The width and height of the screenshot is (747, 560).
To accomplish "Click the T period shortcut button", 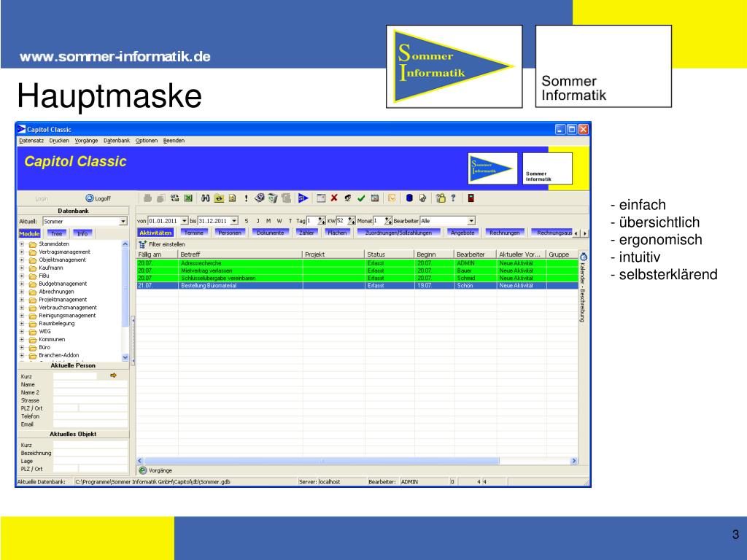I will click(290, 221).
